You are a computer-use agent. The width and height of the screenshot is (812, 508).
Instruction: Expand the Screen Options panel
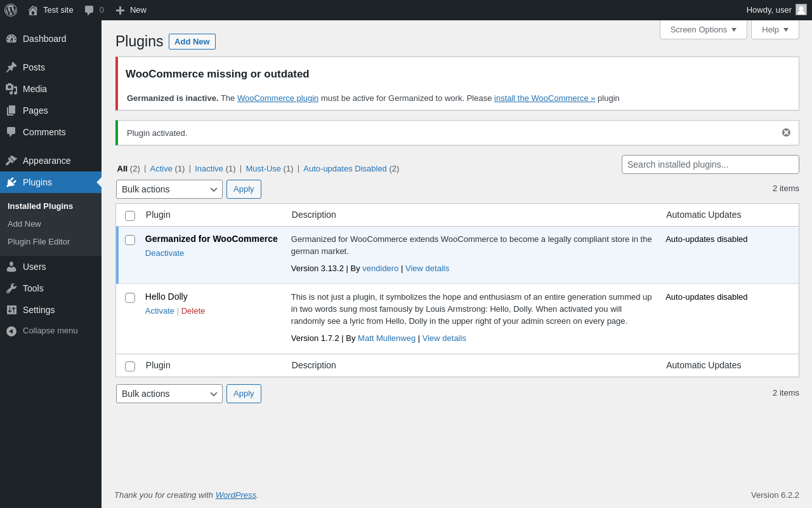[703, 29]
